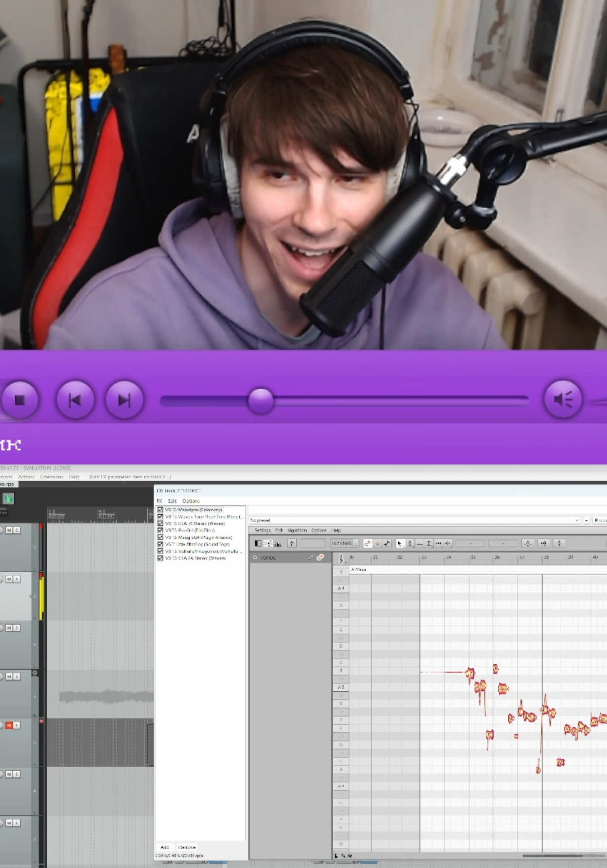This screenshot has height=868, width=607.
Task: Click the plus button beside preset box
Action: tap(586, 520)
